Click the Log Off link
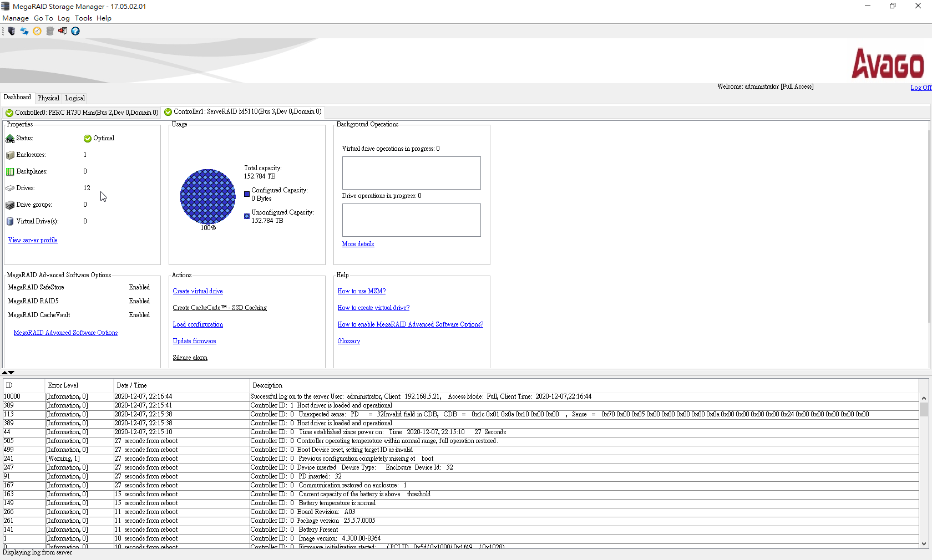Image resolution: width=932 pixels, height=560 pixels. tap(920, 88)
